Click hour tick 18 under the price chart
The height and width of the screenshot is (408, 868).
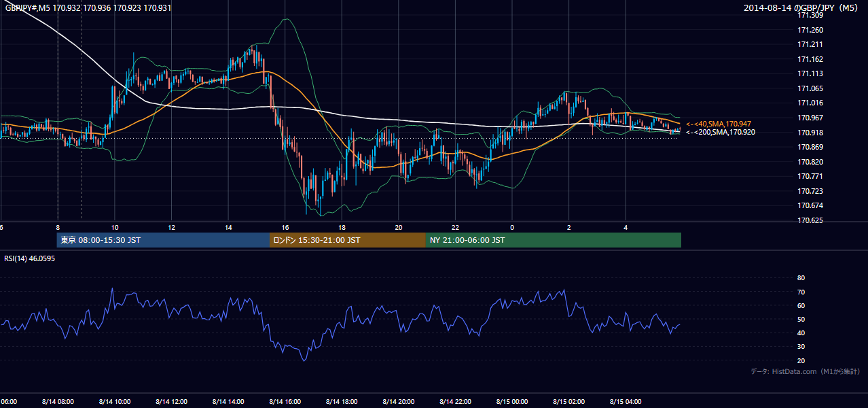(342, 228)
